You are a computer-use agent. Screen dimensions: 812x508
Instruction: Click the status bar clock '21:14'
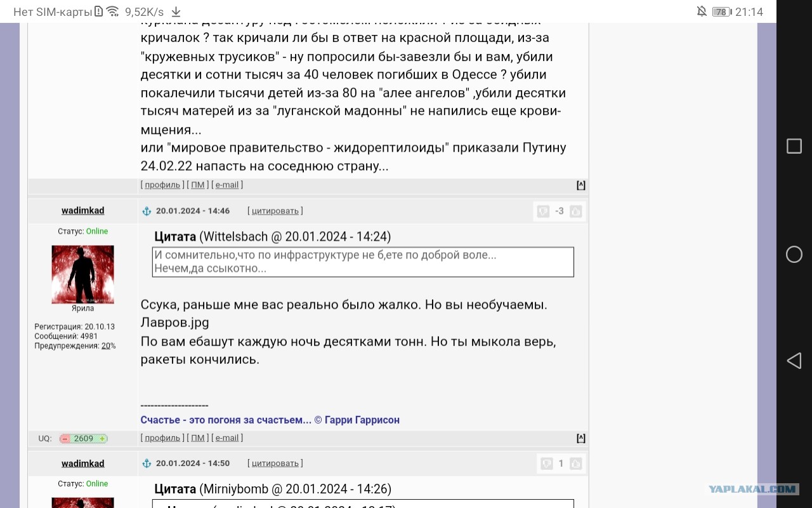(749, 11)
